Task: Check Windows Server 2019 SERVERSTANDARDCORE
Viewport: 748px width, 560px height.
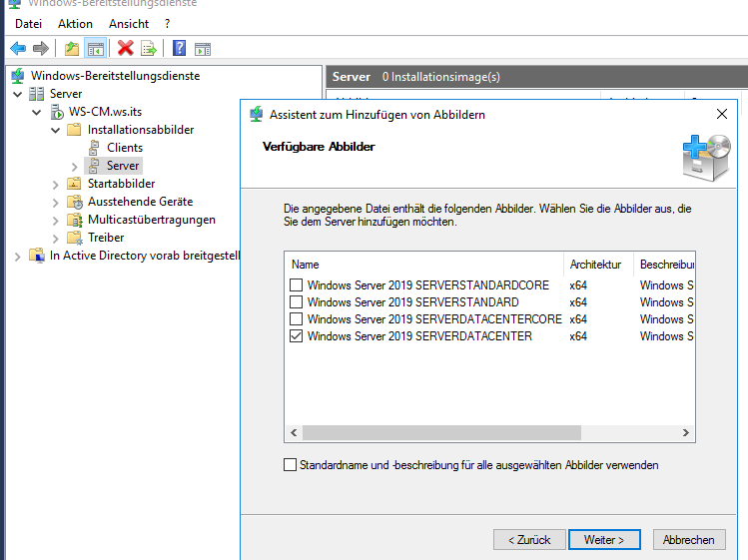Action: 297,284
